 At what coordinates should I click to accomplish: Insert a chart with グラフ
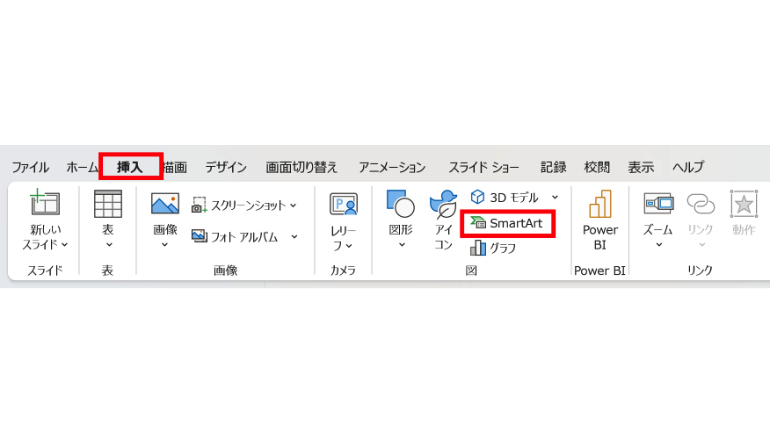point(493,248)
